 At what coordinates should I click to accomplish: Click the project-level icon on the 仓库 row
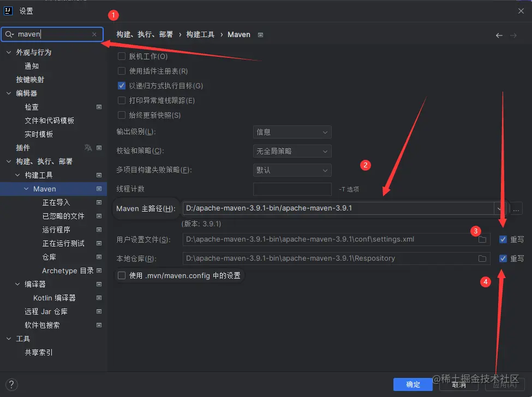click(x=99, y=257)
